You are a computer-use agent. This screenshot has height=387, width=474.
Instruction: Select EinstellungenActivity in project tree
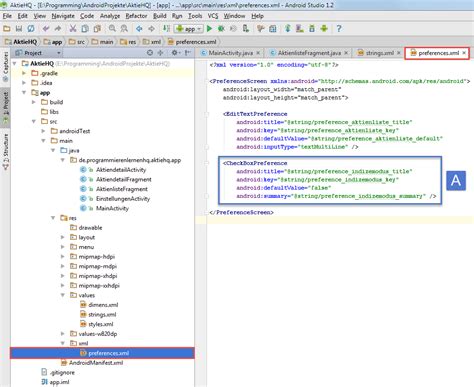pyautogui.click(x=123, y=199)
